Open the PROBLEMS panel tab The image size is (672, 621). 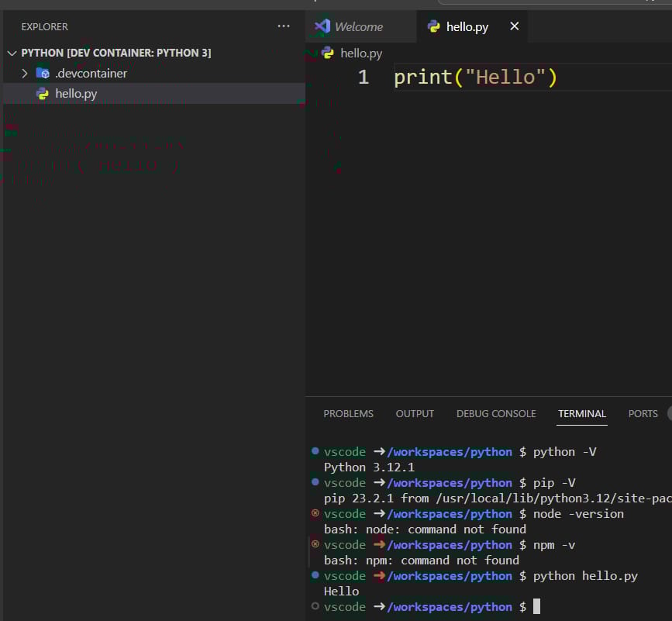[x=348, y=413]
